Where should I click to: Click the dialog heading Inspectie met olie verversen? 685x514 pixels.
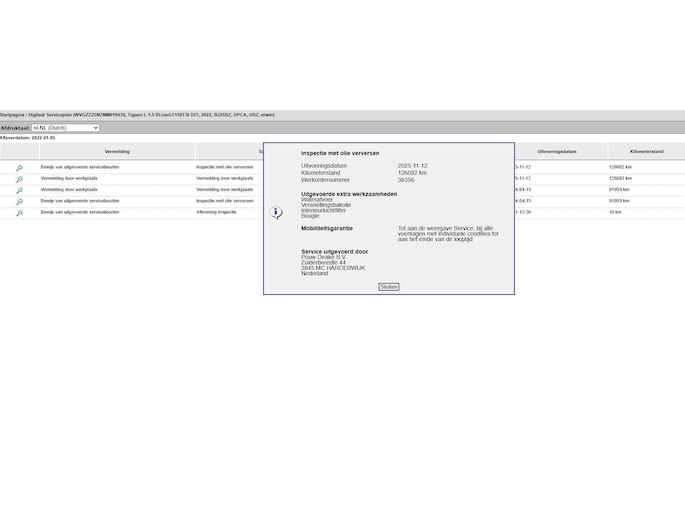coord(340,153)
